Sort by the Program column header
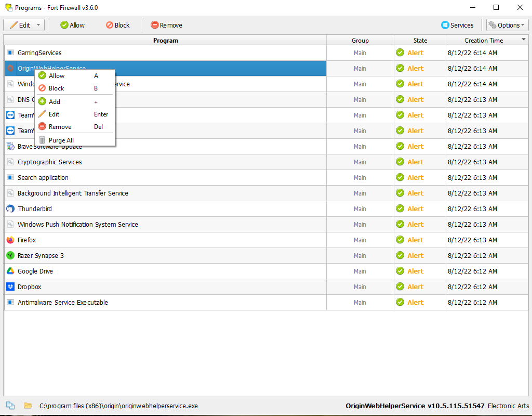The height and width of the screenshot is (416, 532). [x=165, y=41]
